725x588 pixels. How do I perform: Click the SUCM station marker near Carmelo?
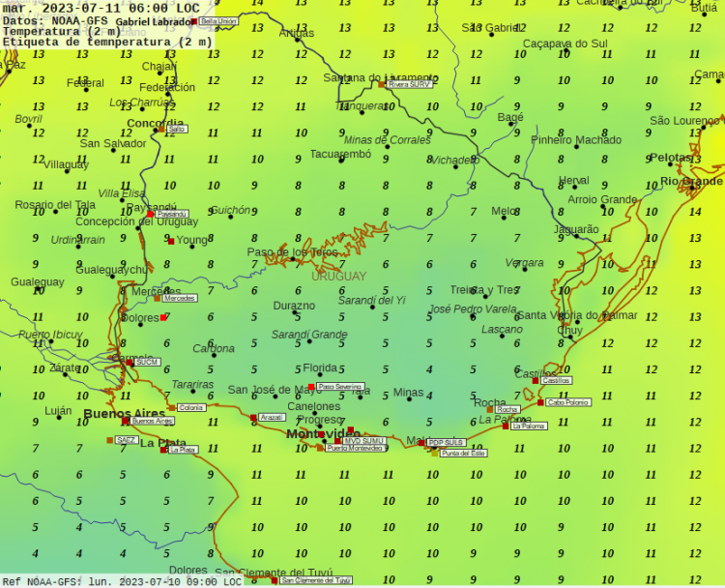click(x=129, y=362)
